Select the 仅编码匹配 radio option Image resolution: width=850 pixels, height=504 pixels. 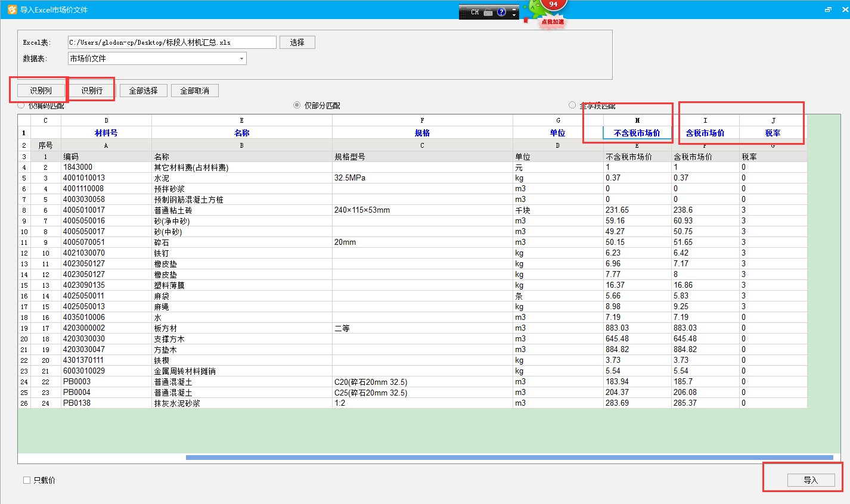[21, 105]
